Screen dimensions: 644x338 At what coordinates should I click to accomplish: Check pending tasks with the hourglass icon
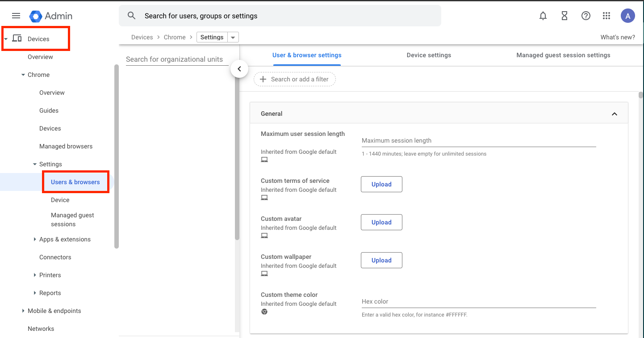[x=564, y=16]
